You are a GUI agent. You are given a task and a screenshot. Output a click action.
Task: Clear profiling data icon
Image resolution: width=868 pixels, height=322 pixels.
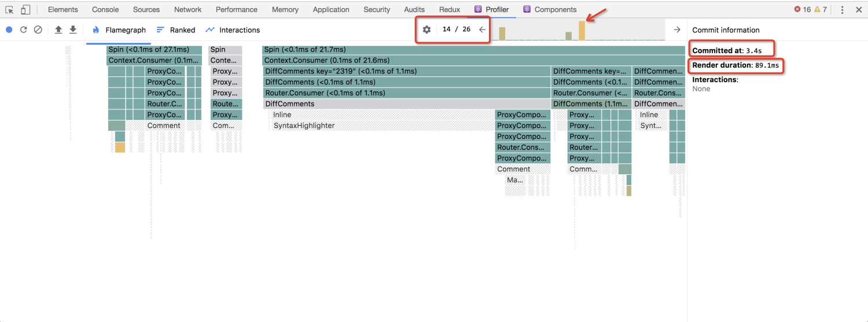38,30
